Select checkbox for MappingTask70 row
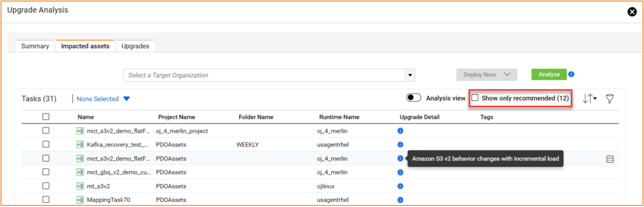 coord(46,200)
